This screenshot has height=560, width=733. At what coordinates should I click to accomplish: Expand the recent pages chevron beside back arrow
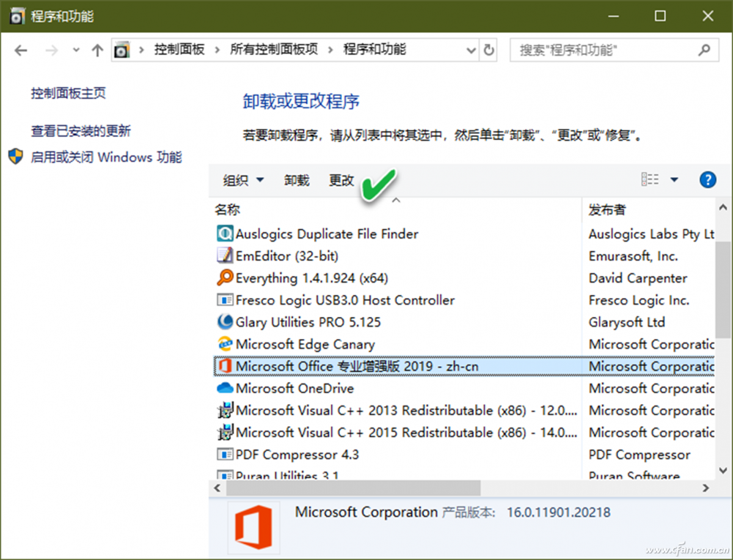tap(75, 51)
